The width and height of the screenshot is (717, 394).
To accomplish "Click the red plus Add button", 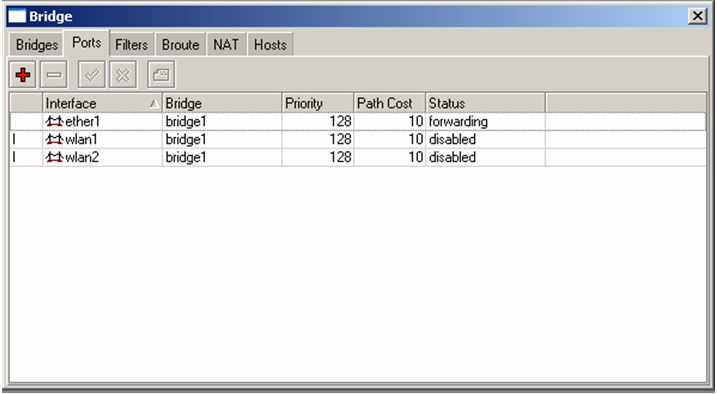I will tap(23, 75).
